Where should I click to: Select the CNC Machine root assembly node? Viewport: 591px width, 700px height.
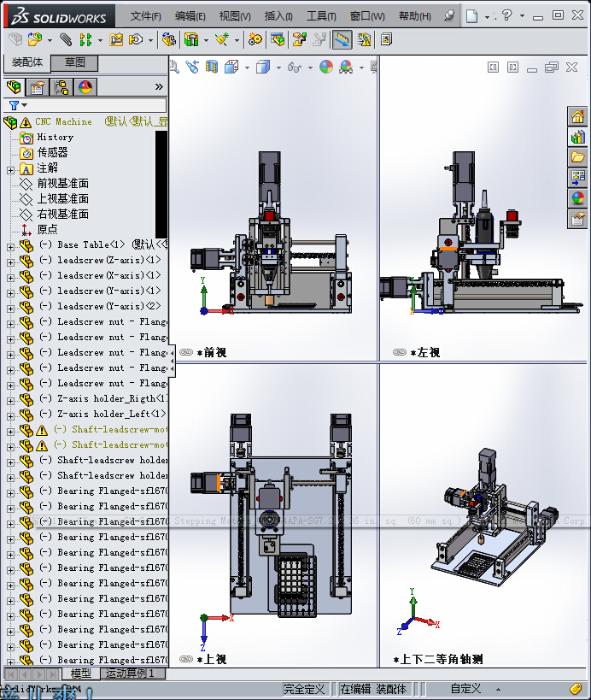(63, 122)
